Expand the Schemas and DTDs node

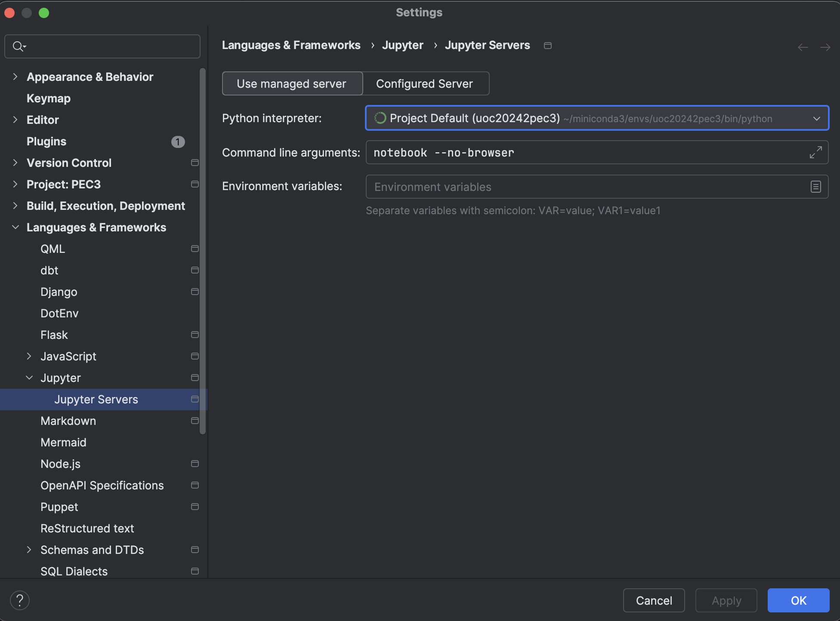[29, 550]
